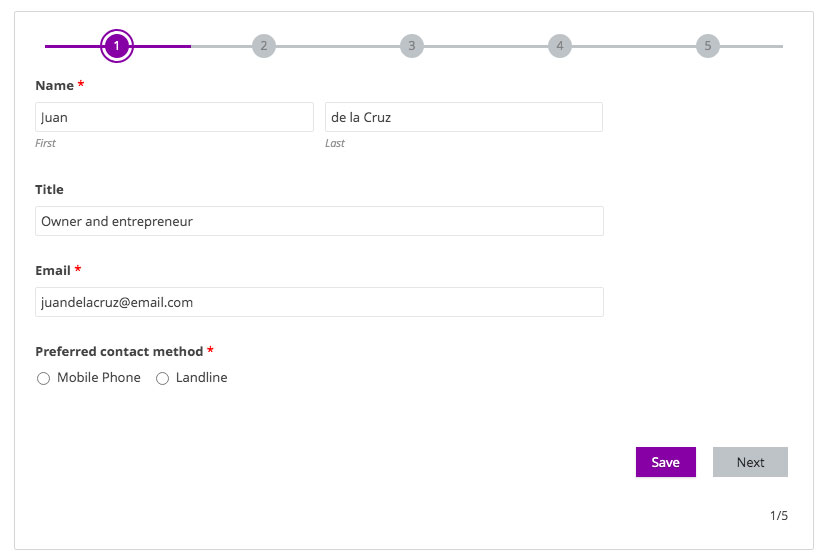Screen dimensions: 830x560
Task: Open the final step 5 marker
Action: [x=707, y=46]
